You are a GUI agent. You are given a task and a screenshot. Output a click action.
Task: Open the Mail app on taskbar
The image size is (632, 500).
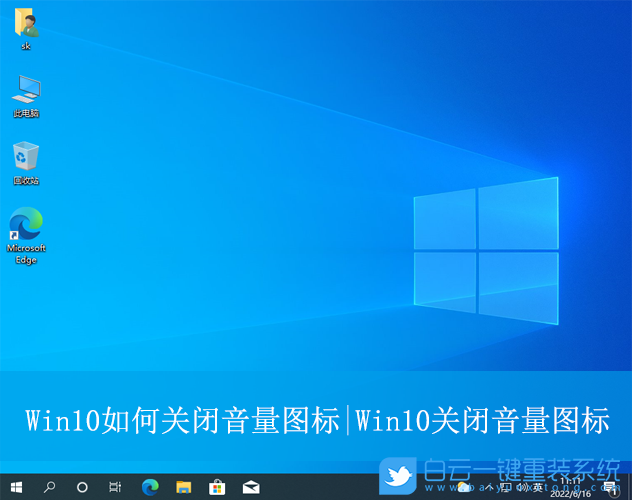click(251, 488)
